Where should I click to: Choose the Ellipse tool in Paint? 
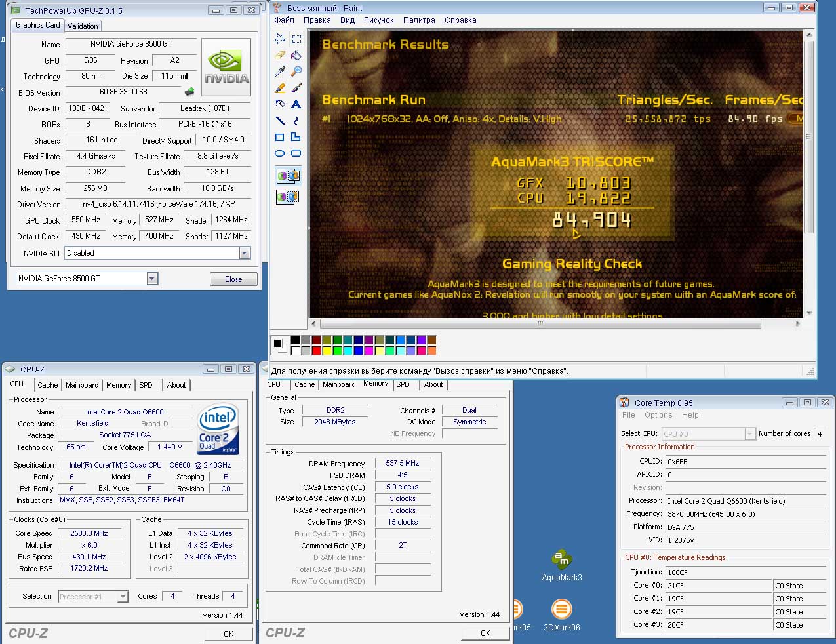(280, 153)
